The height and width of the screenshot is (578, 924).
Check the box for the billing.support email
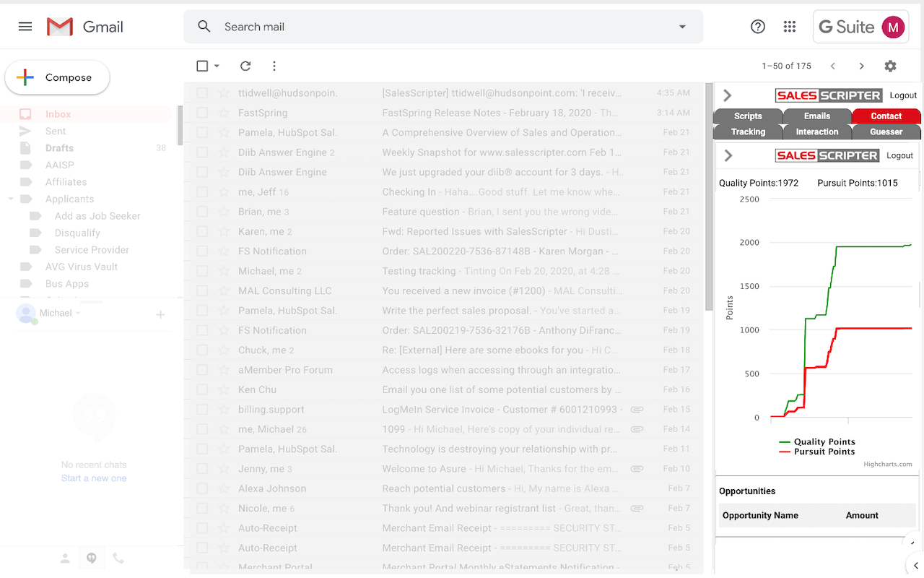pos(202,409)
